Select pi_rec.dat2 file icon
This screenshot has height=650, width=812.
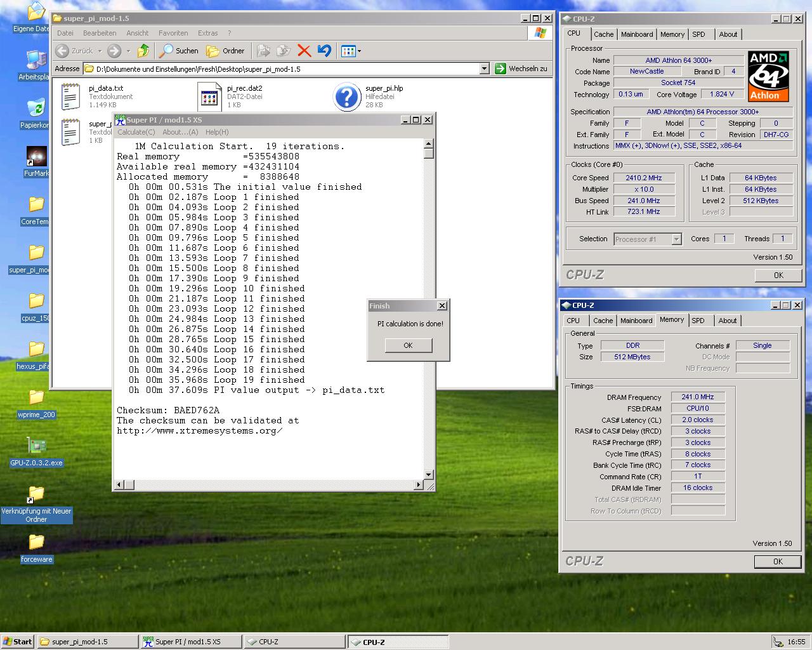(x=209, y=96)
